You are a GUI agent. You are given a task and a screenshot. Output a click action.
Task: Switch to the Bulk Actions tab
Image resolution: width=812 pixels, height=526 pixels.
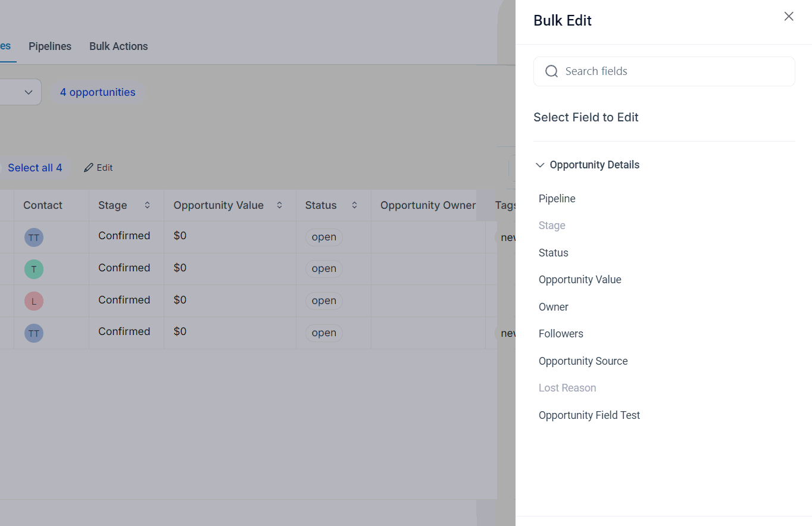coord(118,46)
